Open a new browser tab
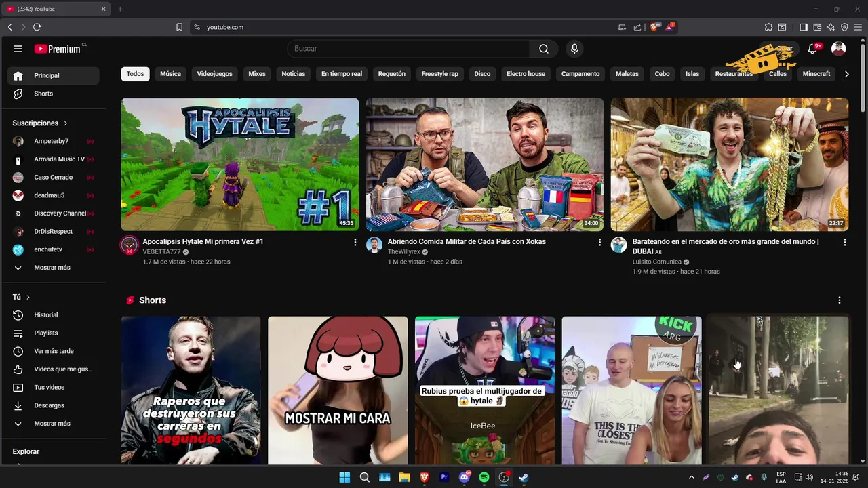This screenshot has width=868, height=488. point(120,9)
